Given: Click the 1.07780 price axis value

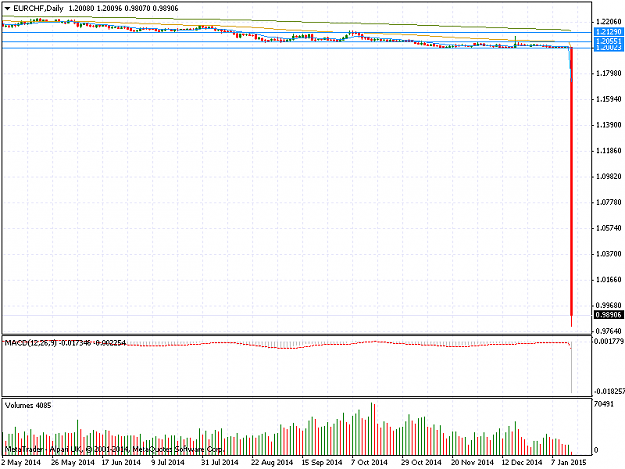Looking at the screenshot, I should click(x=609, y=202).
